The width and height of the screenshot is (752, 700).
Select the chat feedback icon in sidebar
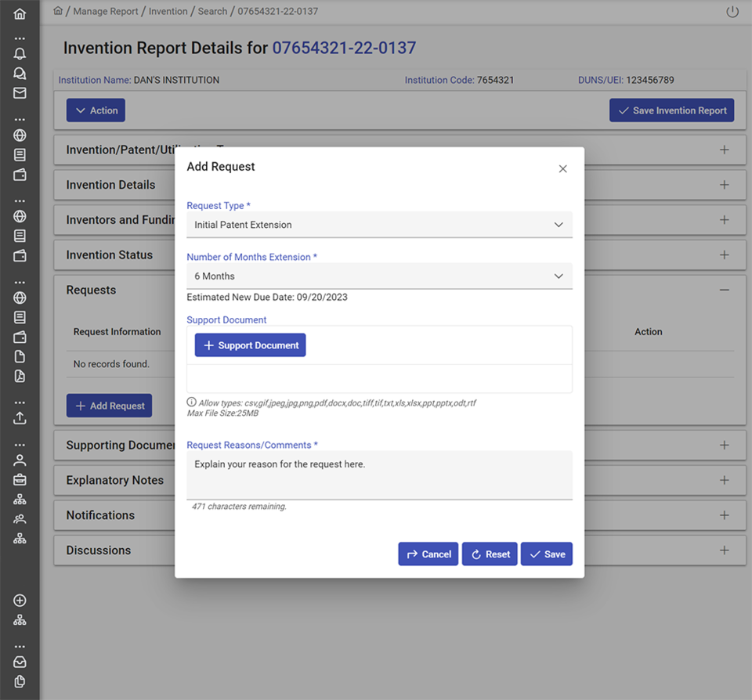point(20,73)
